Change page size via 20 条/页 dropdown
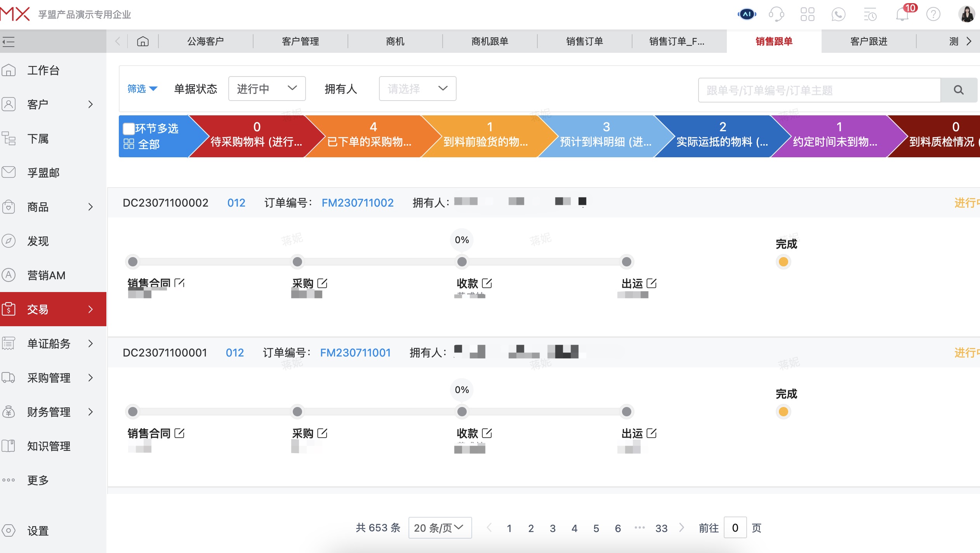Screen dimensions: 980x553 coord(439,528)
